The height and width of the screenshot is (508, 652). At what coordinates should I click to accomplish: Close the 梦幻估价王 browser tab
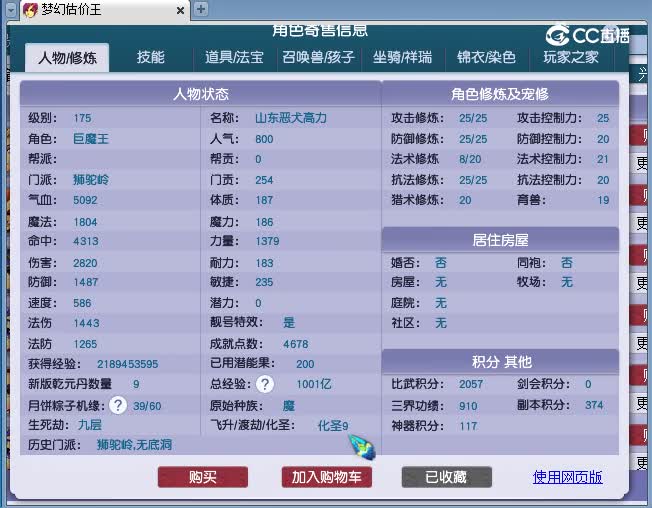point(180,10)
